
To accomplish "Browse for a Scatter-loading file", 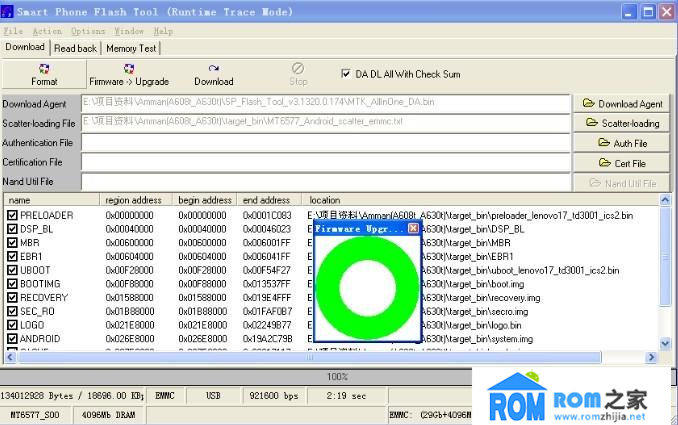I will click(x=621, y=123).
